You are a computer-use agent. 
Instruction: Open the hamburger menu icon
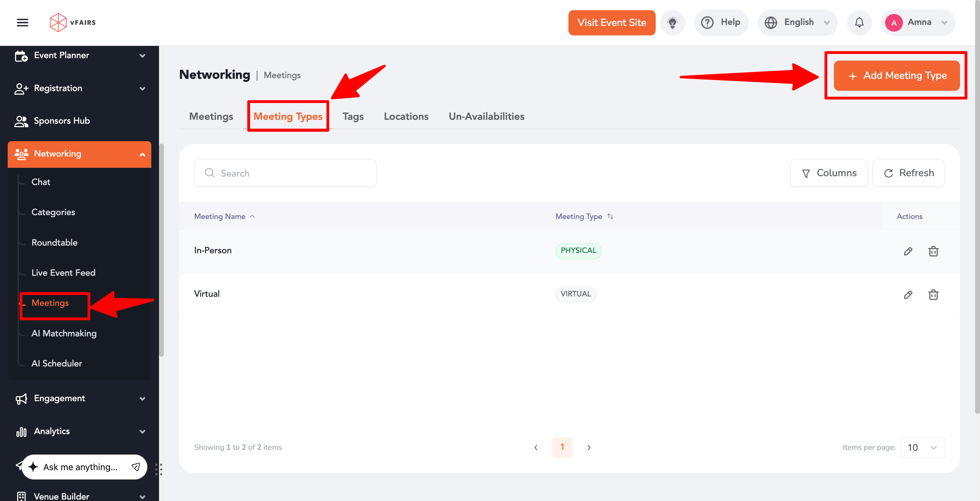click(22, 22)
